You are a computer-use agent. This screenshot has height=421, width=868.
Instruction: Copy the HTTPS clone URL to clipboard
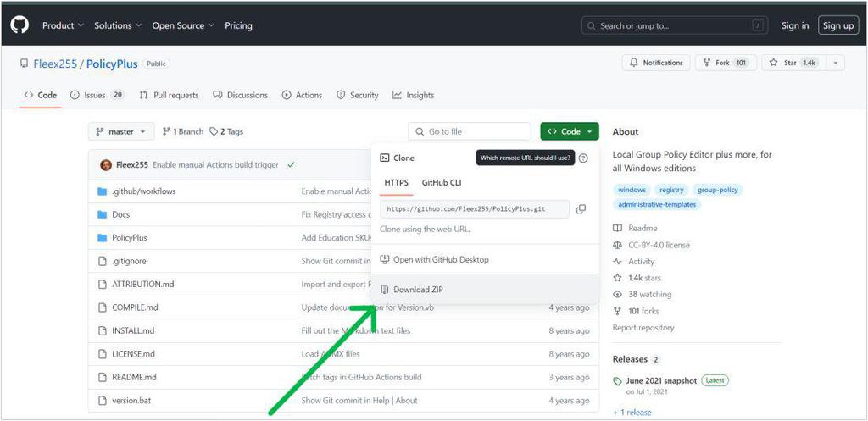tap(581, 209)
